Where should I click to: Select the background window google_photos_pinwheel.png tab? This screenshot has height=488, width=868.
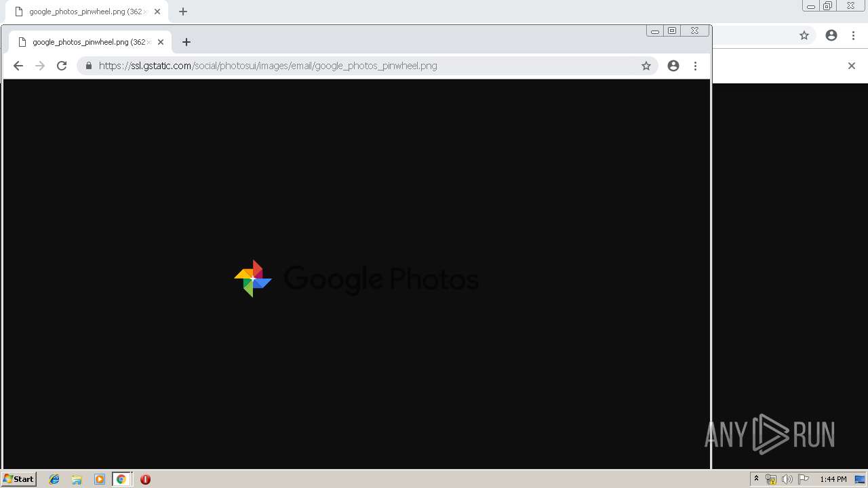[x=86, y=12]
